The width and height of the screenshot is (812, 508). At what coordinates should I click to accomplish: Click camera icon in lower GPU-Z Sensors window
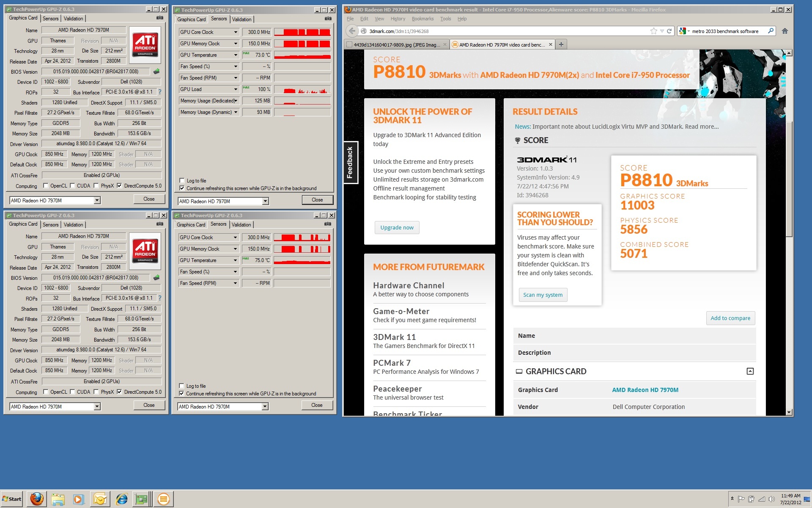328,224
